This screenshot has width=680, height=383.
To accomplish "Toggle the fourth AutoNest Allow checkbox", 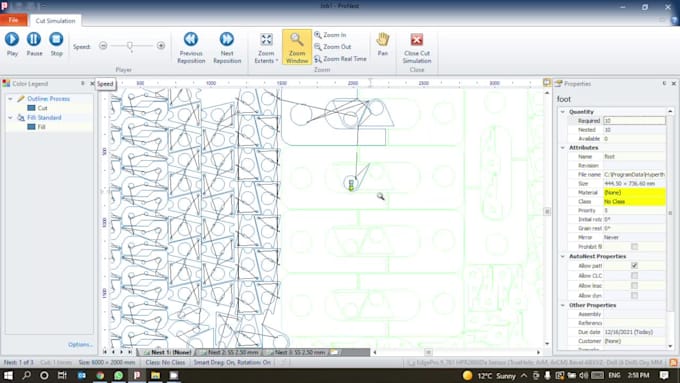I will point(634,295).
